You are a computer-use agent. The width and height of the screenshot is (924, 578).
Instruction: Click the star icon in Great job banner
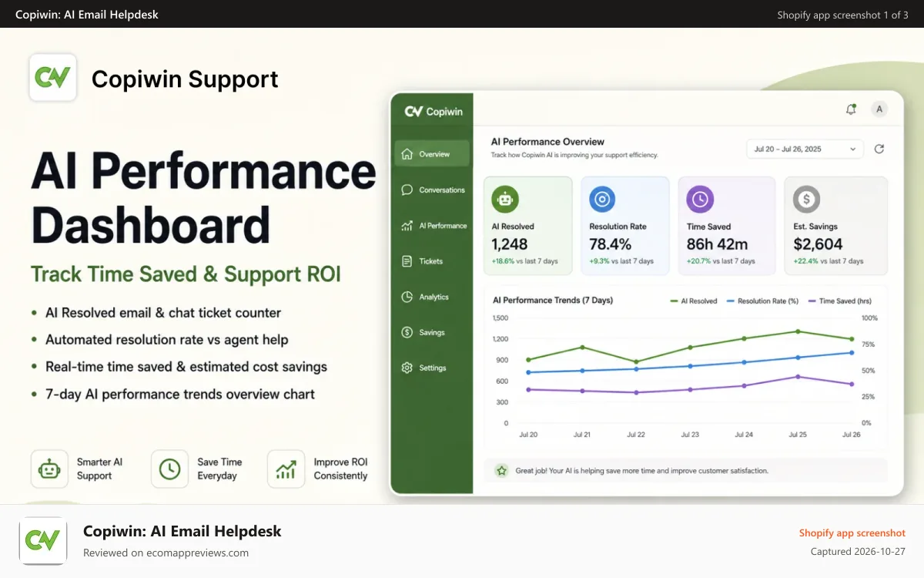coord(502,470)
